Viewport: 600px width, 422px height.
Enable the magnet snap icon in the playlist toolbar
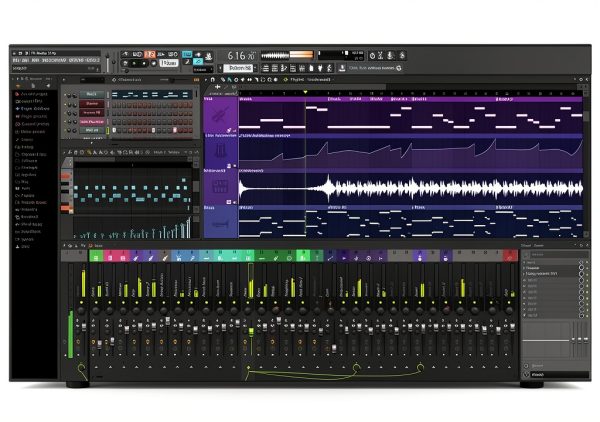click(x=213, y=80)
